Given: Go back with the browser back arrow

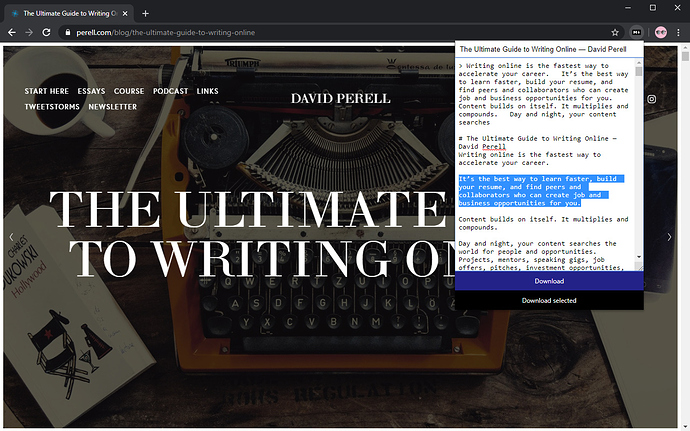Looking at the screenshot, I should point(12,33).
